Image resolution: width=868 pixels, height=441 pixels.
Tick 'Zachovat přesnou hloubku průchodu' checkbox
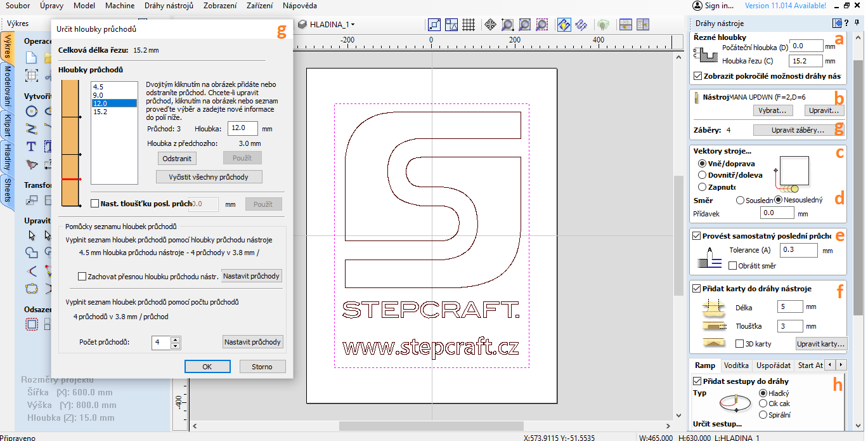coord(82,277)
